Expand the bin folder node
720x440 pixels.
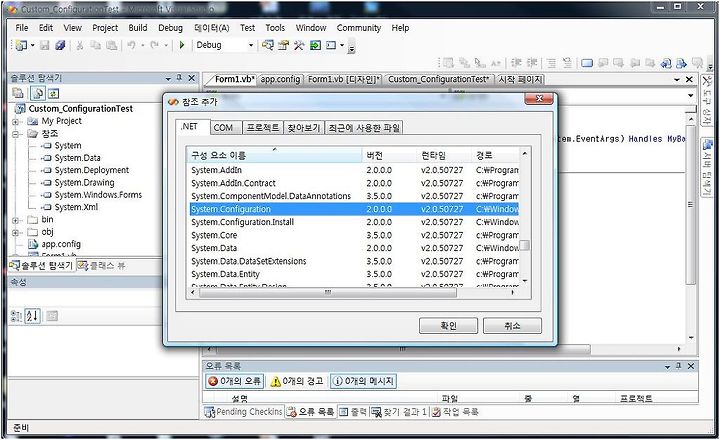(x=15, y=220)
